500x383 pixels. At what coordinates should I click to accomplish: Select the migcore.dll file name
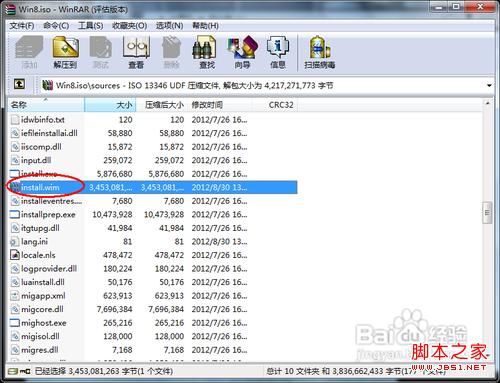42,309
